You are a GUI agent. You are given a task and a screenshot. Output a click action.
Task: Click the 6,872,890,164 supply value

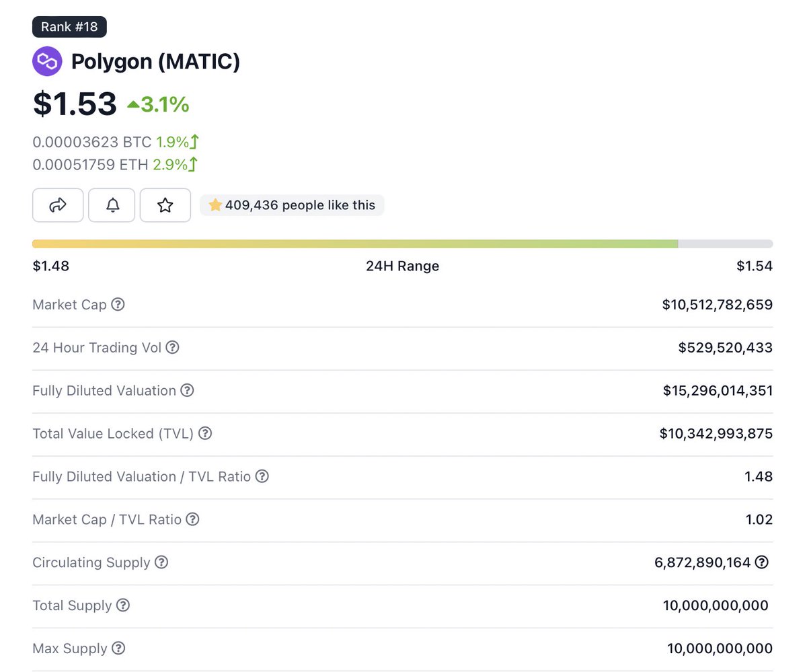(x=702, y=562)
